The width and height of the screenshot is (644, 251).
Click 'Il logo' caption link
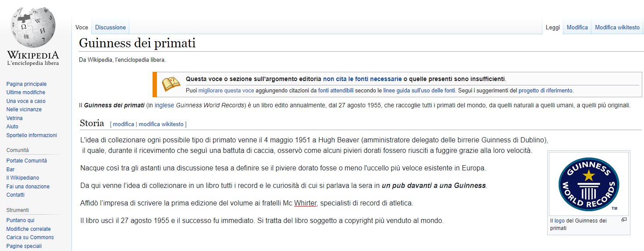[x=557, y=221]
